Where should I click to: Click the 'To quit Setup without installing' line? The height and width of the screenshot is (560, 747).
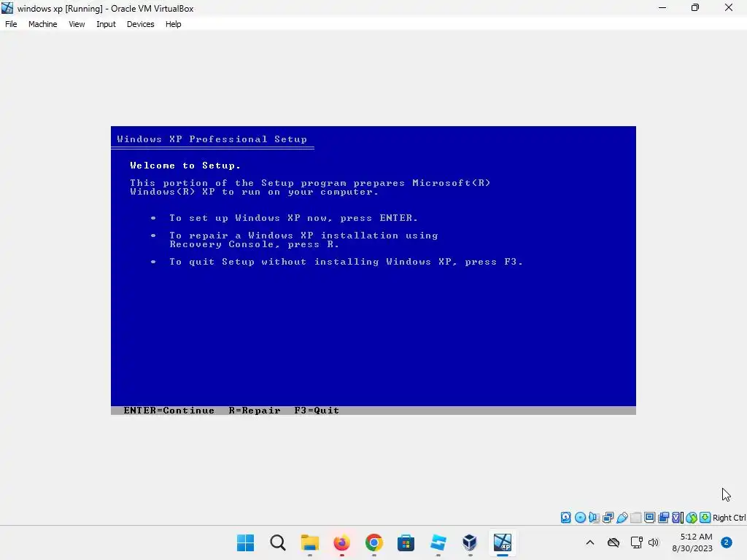point(346,262)
